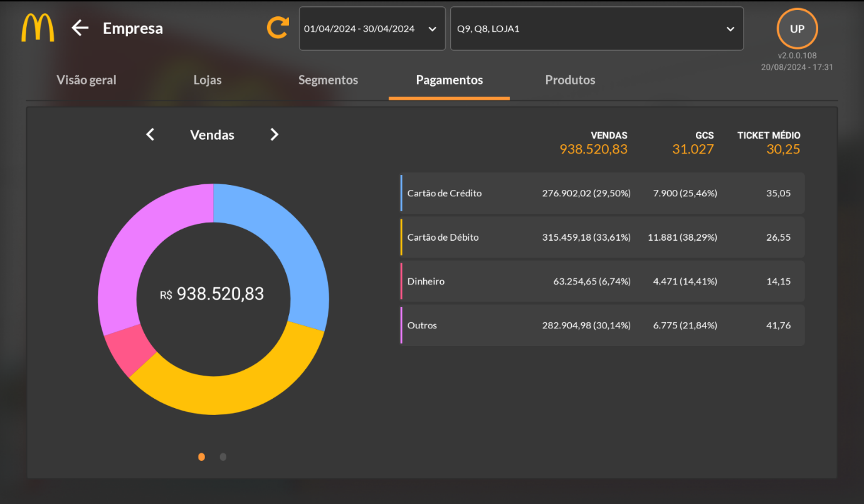
Task: Click the TICKET MÉDIO column header
Action: tap(769, 135)
